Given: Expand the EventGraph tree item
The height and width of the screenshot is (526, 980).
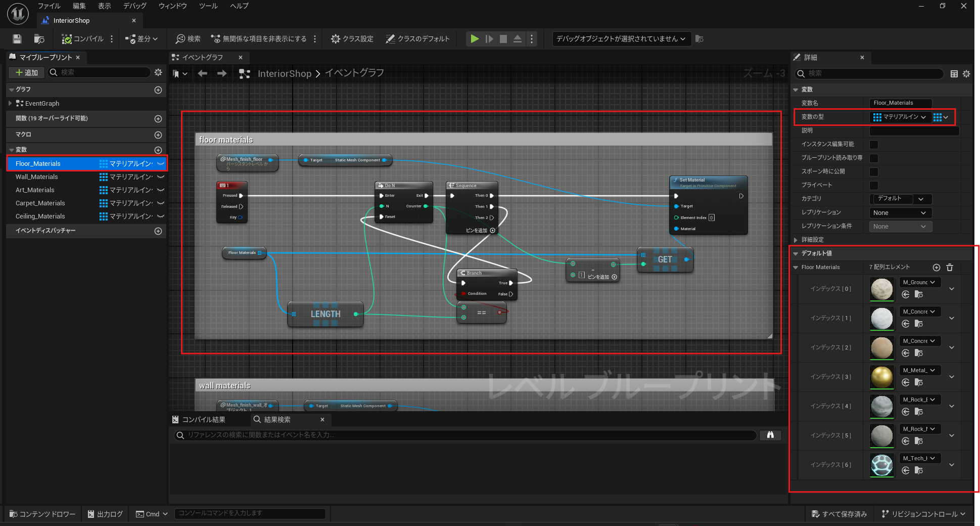Looking at the screenshot, I should (10, 103).
